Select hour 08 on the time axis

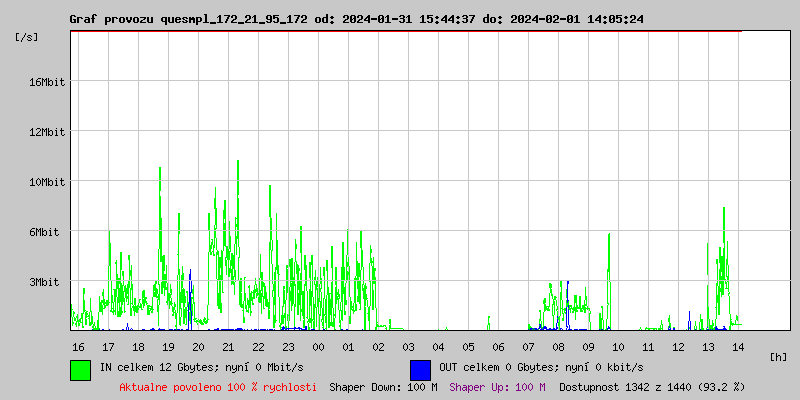558,347
